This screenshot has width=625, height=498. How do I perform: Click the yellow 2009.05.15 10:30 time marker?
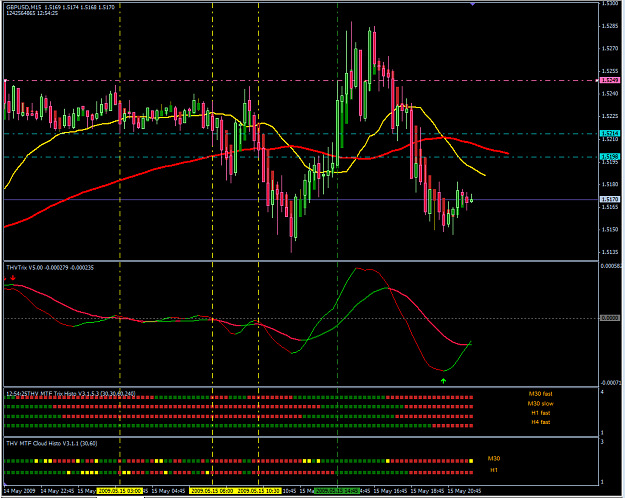tap(259, 491)
